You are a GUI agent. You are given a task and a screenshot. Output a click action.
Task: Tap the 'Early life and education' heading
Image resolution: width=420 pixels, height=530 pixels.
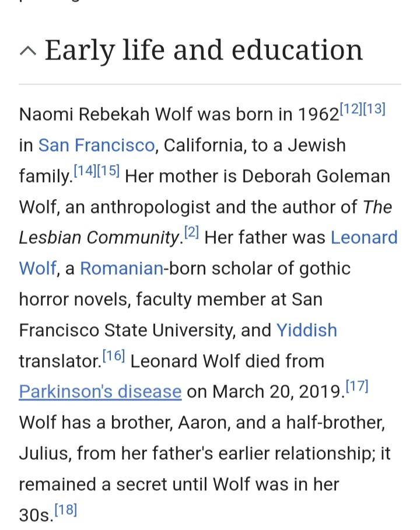point(204,50)
